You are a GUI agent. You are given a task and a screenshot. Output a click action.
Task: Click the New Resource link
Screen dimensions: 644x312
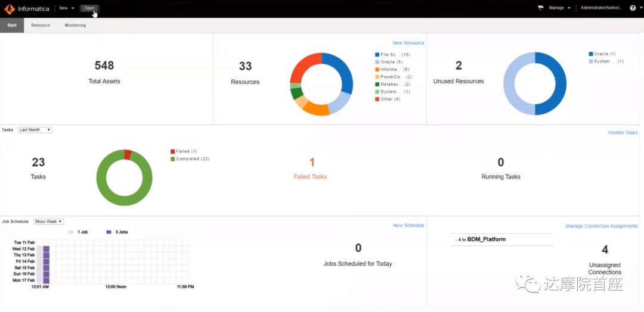408,43
